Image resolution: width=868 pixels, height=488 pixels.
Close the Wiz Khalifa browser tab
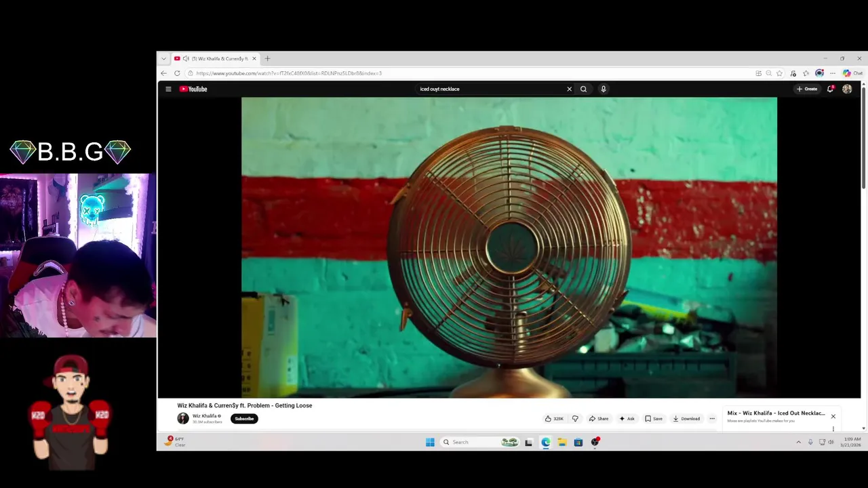click(x=254, y=59)
